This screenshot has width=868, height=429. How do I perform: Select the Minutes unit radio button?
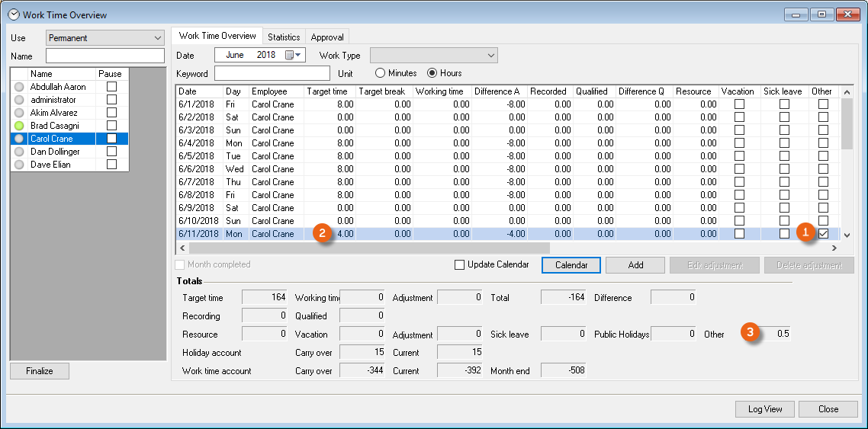click(x=380, y=73)
